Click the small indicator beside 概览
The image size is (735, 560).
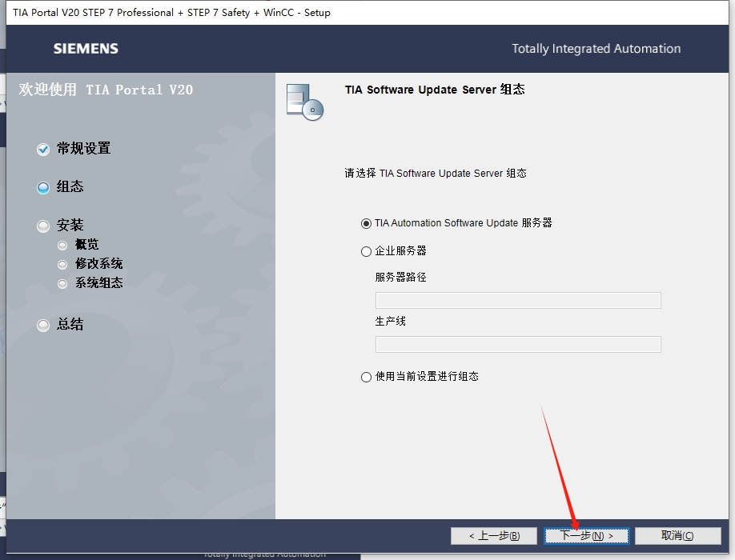click(62, 246)
